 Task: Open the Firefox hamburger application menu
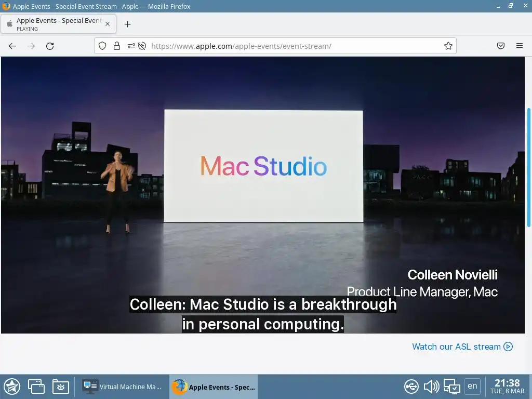(520, 46)
